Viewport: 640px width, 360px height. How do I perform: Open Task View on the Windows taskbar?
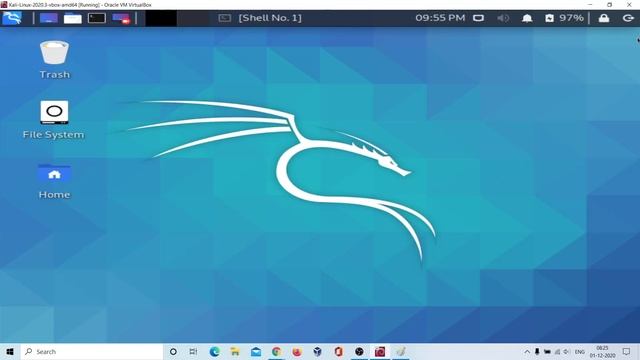pos(193,351)
